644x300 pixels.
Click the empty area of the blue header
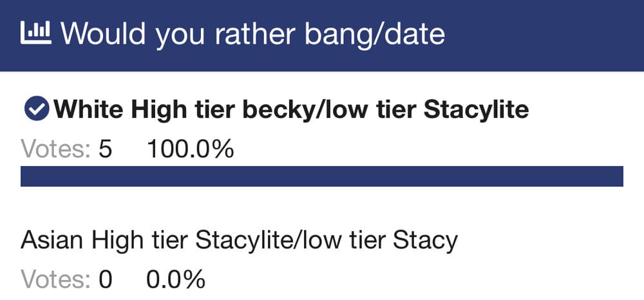pyautogui.click(x=542, y=35)
